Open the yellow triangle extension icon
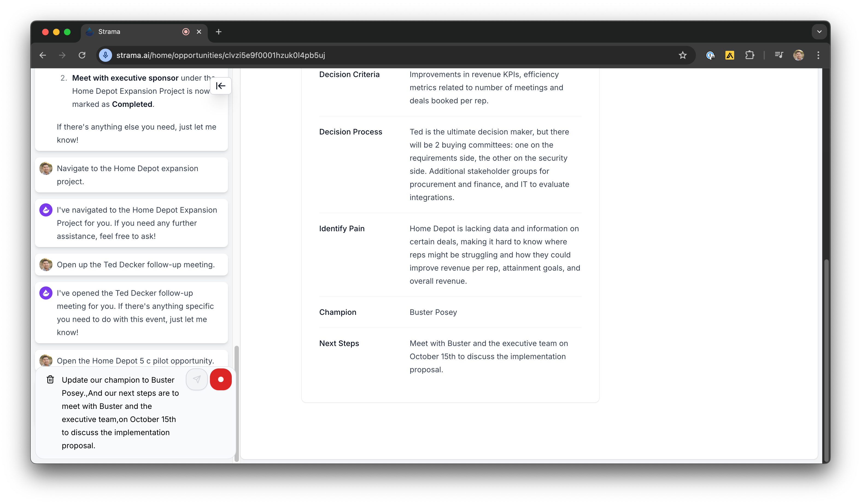 coord(730,55)
